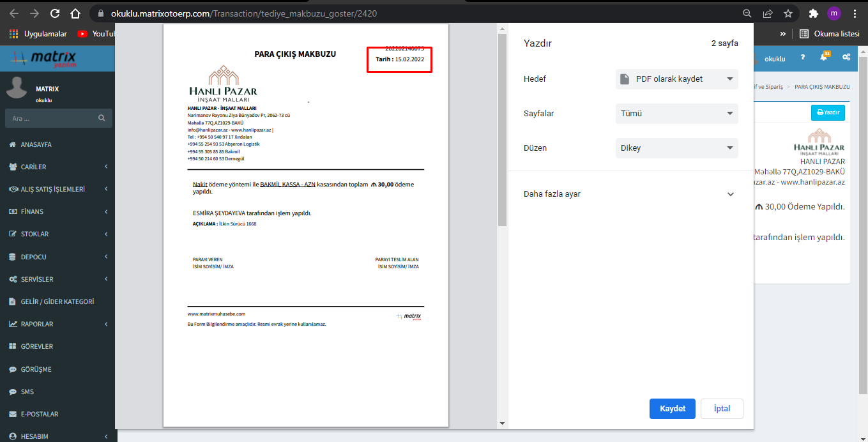Click the browser reload icon
The width and height of the screenshot is (868, 442).
55,13
